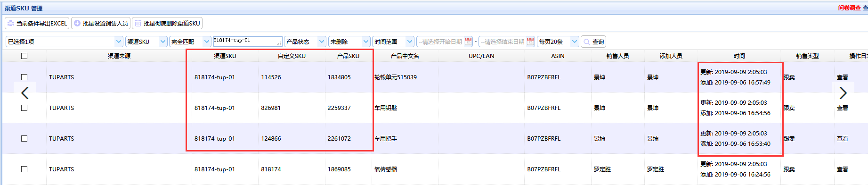The image size is (868, 185).
Task: Click 查看 for 轮毂单元515039 row
Action: point(842,77)
